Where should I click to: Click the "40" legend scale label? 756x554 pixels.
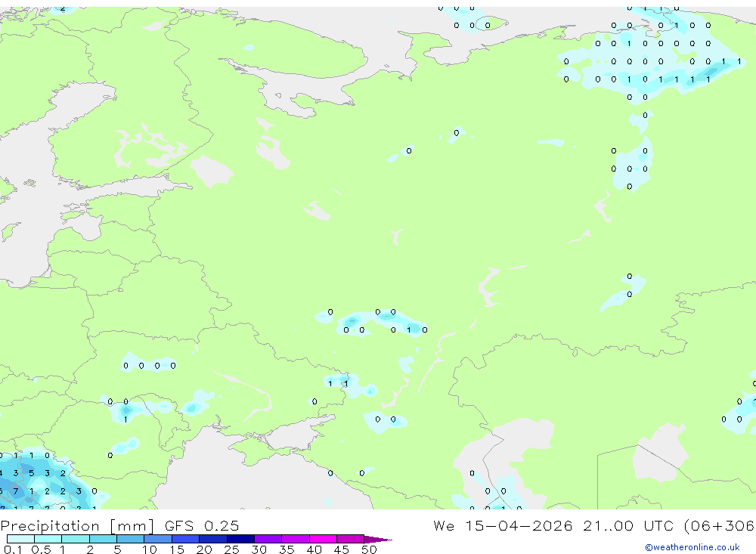[x=314, y=549]
